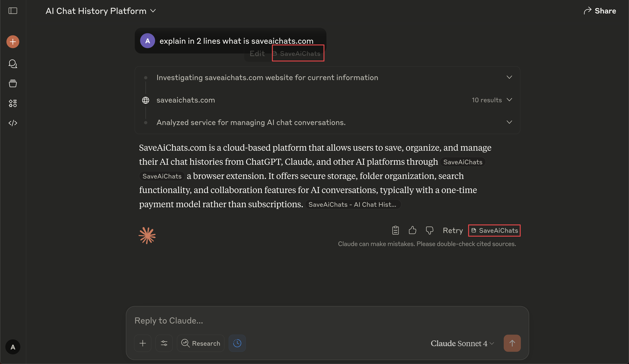Screen dimensions: 629x364
Task: Open search and tools sliders icon
Action: point(164,343)
